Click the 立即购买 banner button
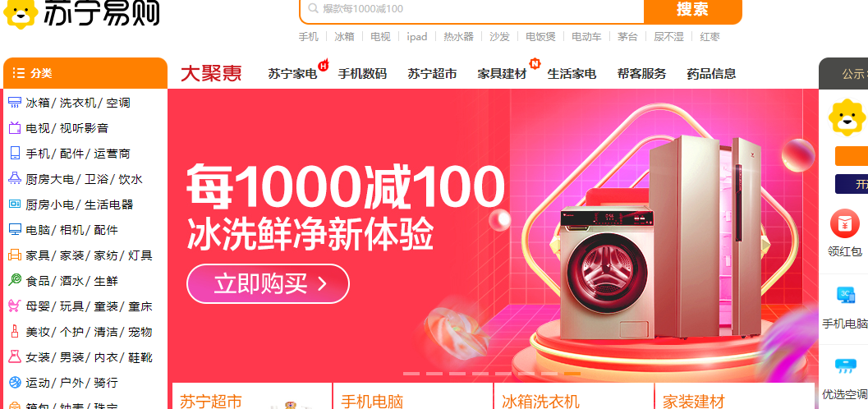The image size is (868, 409). (x=268, y=284)
